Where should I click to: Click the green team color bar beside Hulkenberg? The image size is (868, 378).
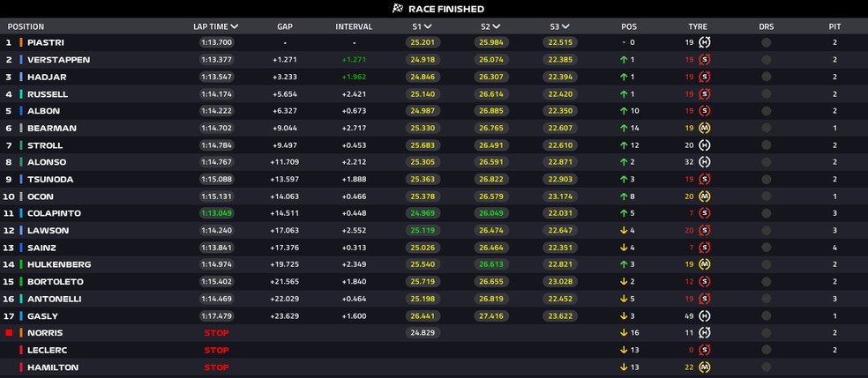coord(21,264)
